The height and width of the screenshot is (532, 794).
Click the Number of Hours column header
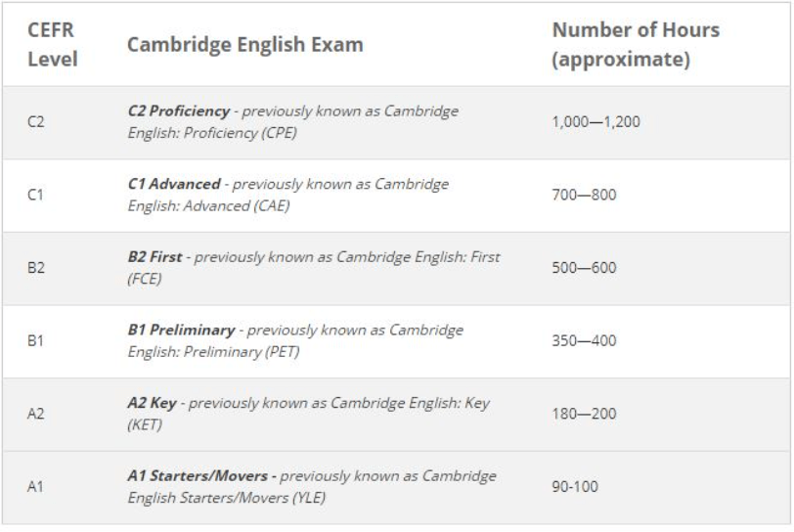(x=636, y=45)
